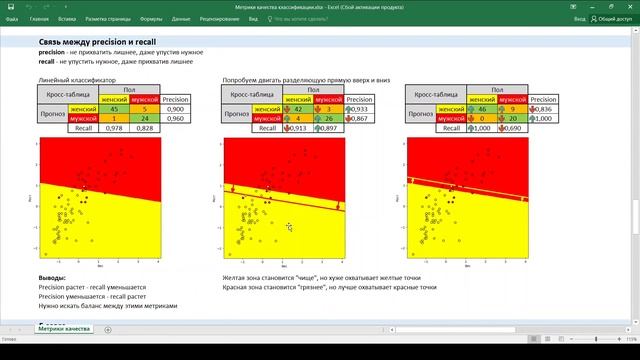Open the Формулы ribbon tab
640x360 pixels.
click(x=151, y=19)
